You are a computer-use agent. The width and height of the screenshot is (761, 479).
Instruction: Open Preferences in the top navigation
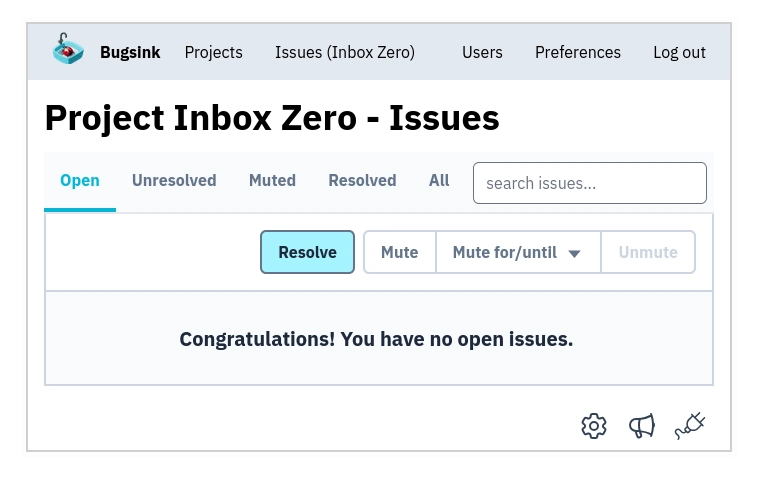tap(578, 52)
